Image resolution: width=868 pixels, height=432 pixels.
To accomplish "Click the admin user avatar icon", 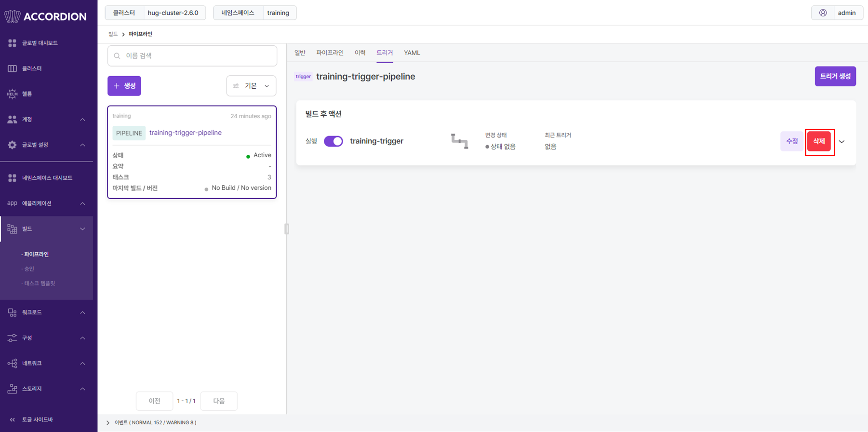I will click(823, 13).
